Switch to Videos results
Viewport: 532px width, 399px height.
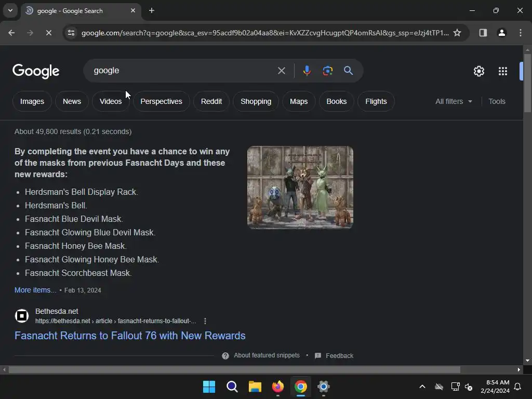pos(111,101)
